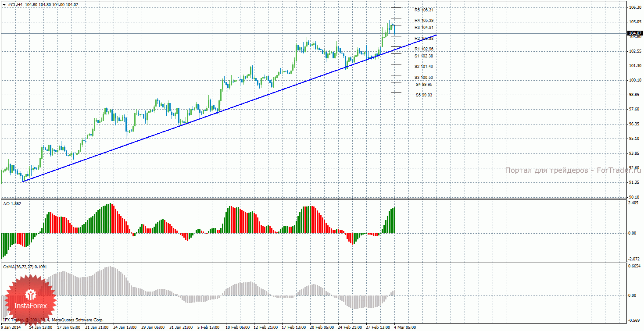Viewport: 644px width, 331px height.
Task: Click the latest blue candlestick on chart
Action: (395, 29)
